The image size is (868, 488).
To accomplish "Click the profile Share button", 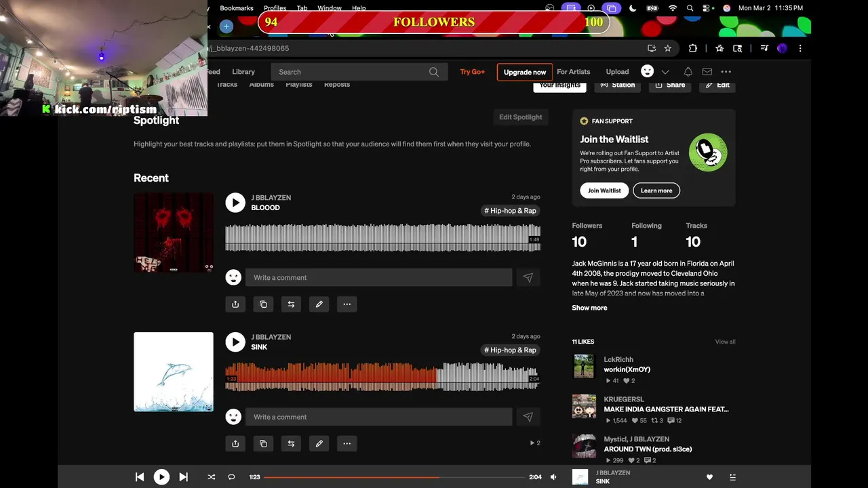I will 670,85.
